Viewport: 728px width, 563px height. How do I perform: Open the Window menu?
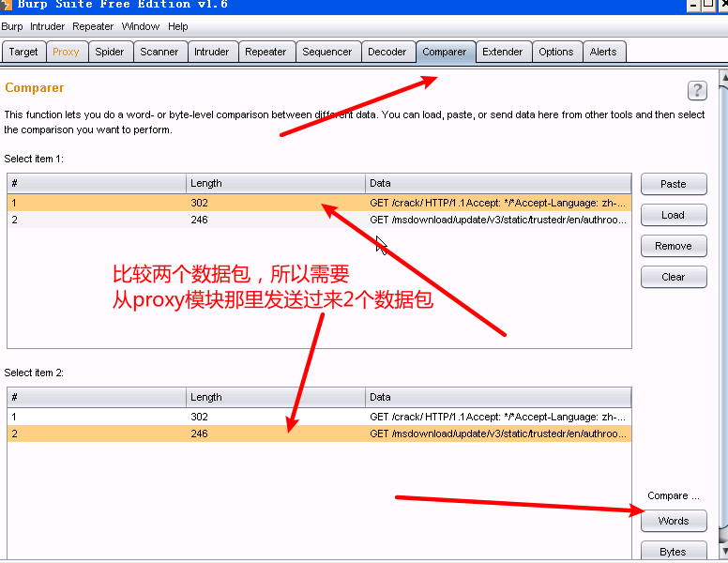coord(141,26)
